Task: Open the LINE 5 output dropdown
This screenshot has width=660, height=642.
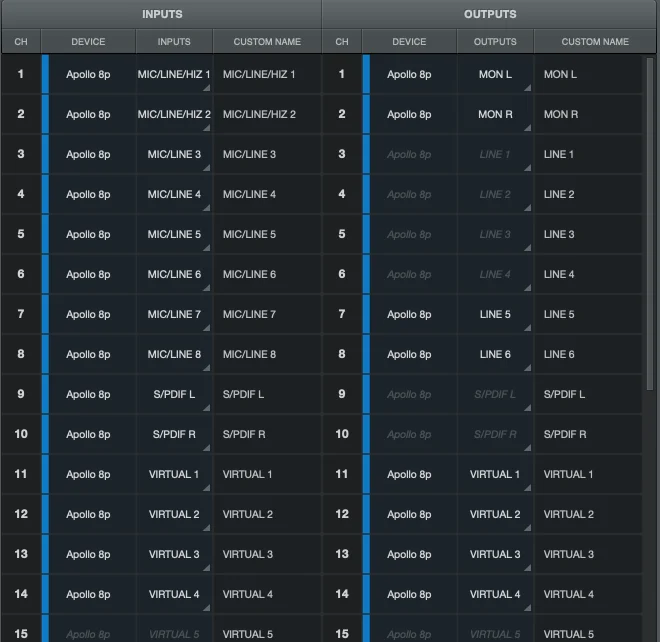Action: 495,314
